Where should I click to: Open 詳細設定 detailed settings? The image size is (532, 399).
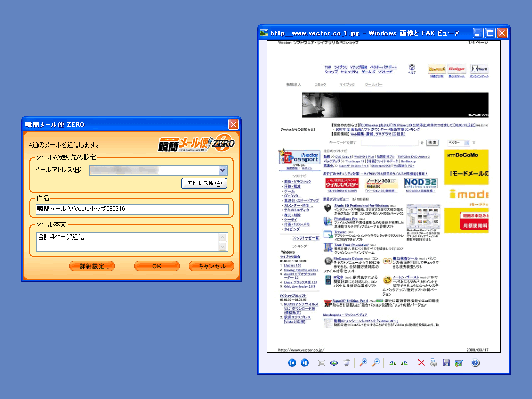point(92,266)
